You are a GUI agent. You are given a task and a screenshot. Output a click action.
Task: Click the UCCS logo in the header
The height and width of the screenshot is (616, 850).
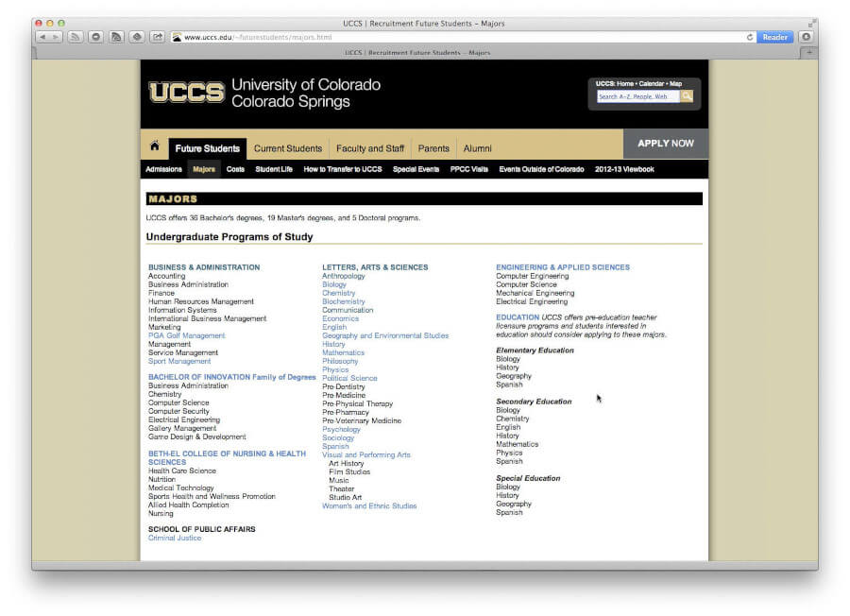point(186,93)
